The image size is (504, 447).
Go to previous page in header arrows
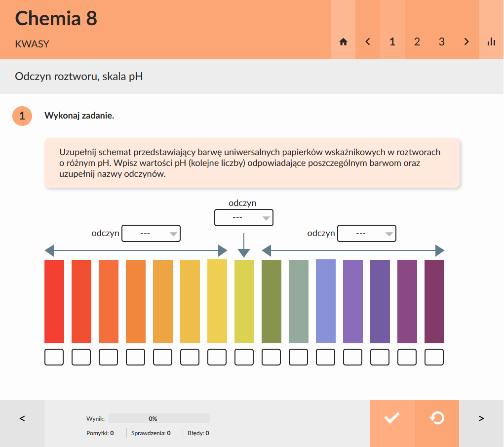click(368, 42)
